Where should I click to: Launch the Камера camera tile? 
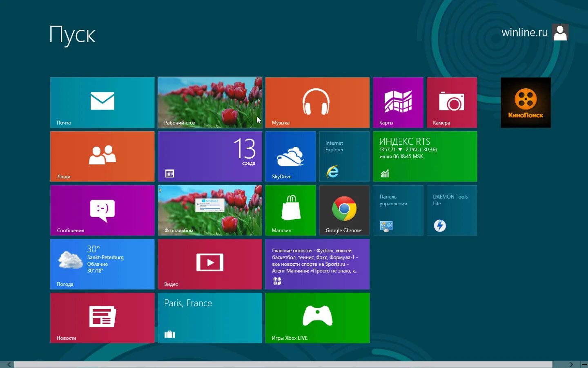[452, 103]
